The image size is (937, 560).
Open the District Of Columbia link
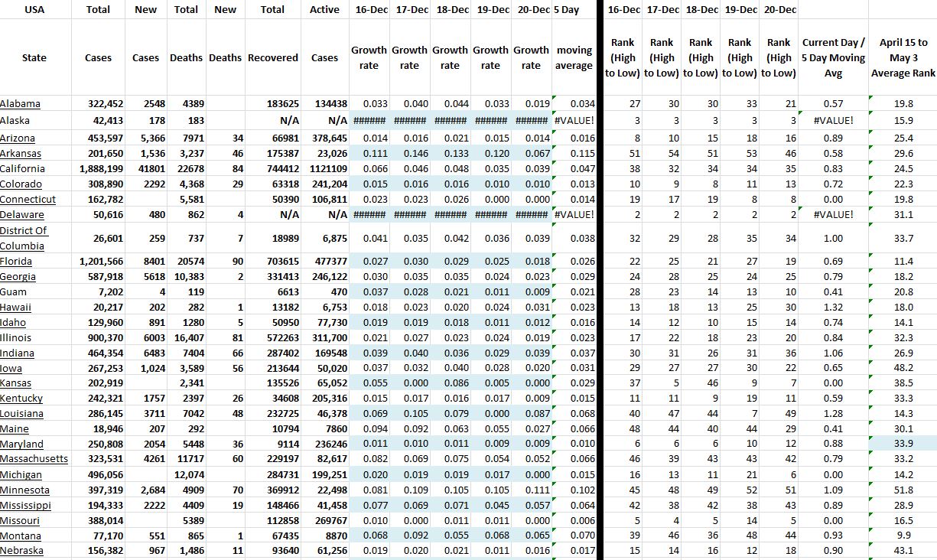[x=23, y=238]
